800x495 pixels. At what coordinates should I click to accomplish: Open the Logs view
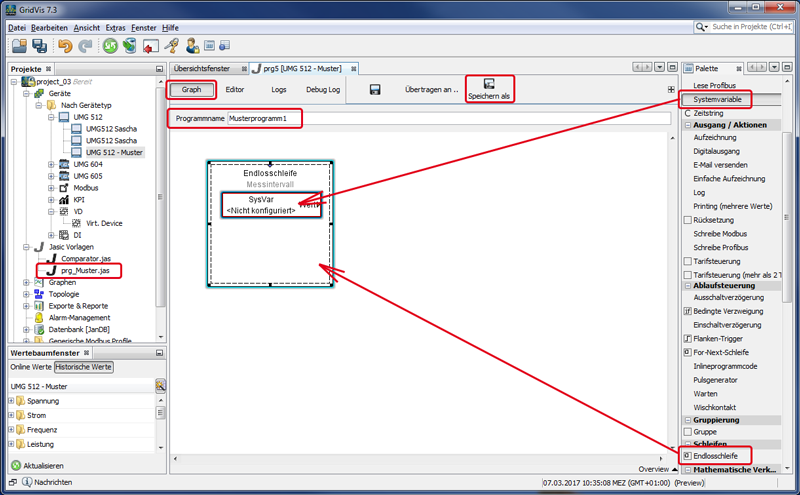click(x=279, y=89)
